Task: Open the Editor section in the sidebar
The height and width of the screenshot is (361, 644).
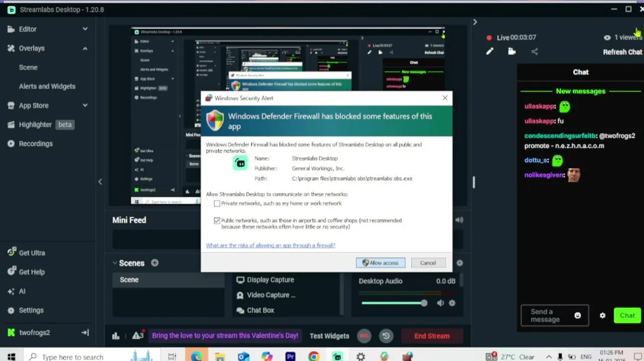Action: click(x=28, y=29)
